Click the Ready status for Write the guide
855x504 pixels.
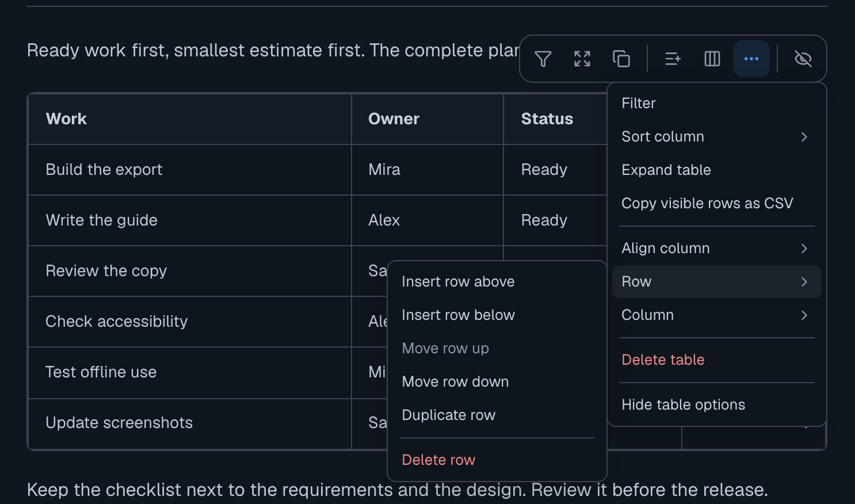pos(555,220)
